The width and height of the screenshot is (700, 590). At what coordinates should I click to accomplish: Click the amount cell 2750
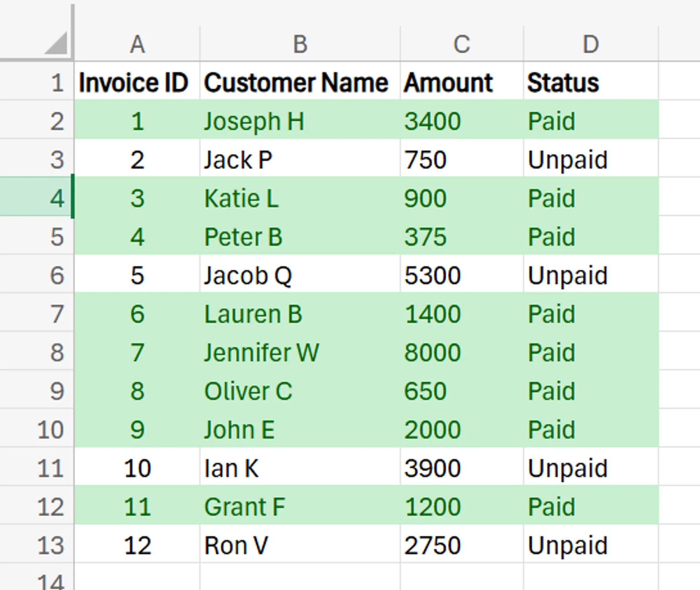tap(462, 544)
